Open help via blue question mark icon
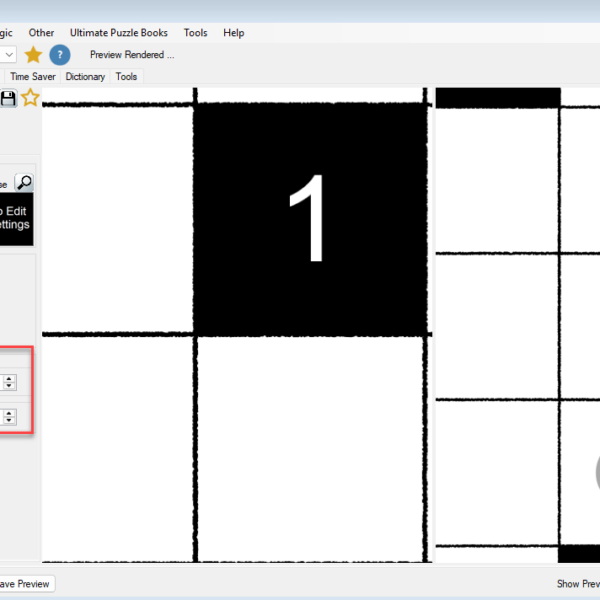Screen dimensions: 600x600 click(60, 55)
